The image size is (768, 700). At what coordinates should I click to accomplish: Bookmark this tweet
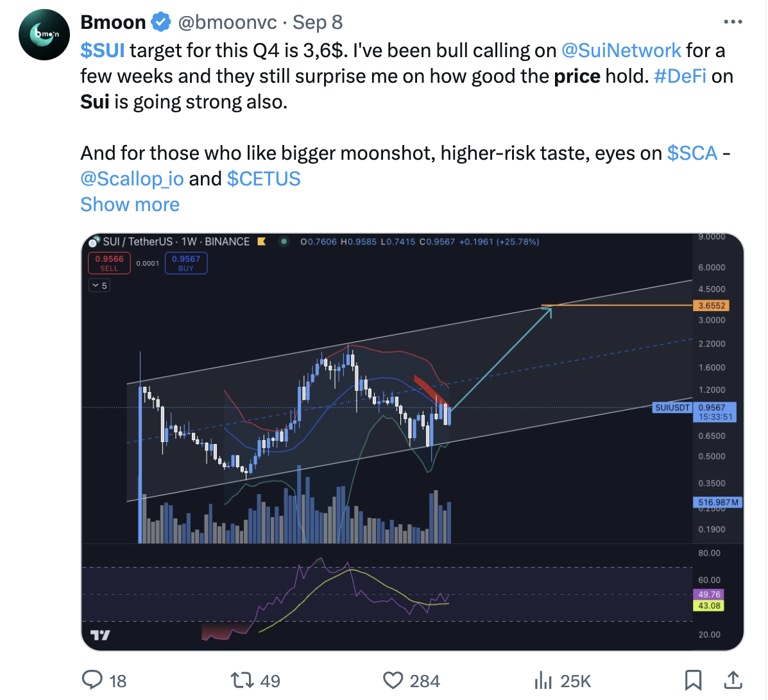pos(693,679)
